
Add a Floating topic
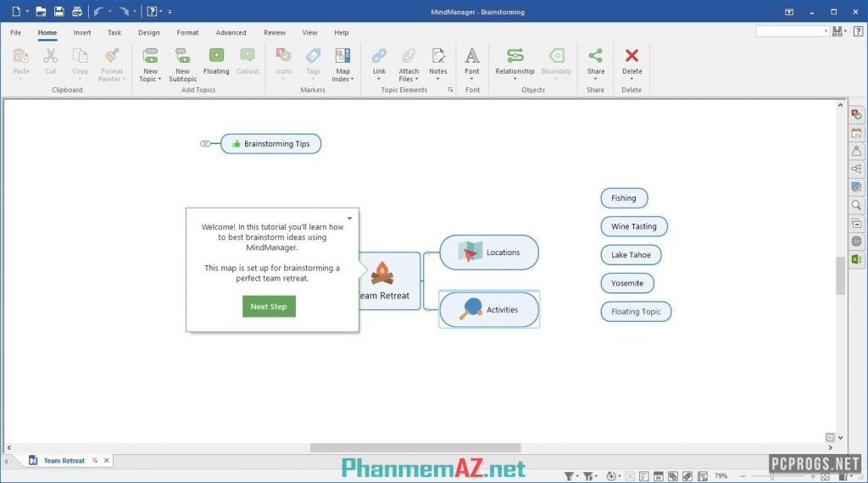click(x=216, y=60)
